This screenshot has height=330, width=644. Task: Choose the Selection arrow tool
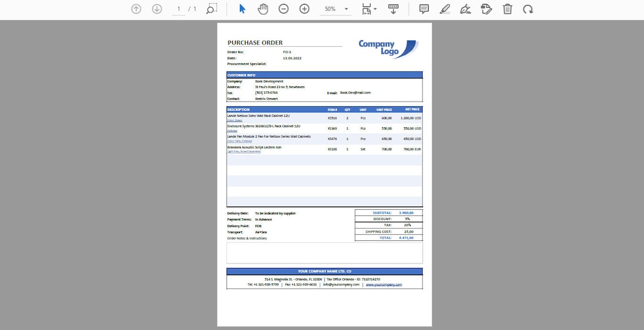tap(242, 9)
